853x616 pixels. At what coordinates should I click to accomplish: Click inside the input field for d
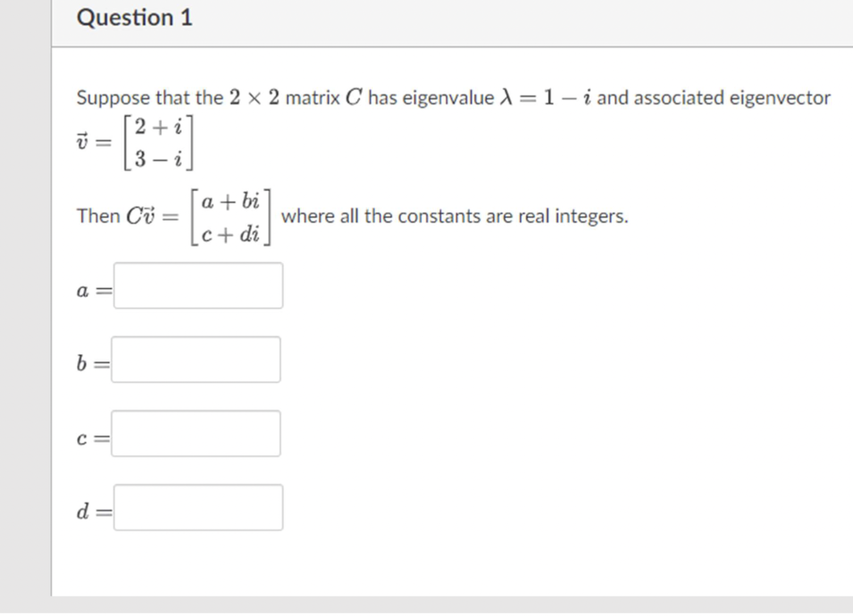[198, 508]
